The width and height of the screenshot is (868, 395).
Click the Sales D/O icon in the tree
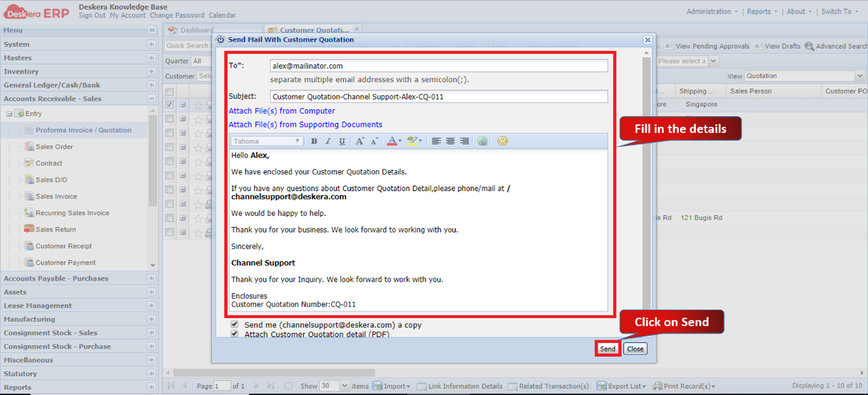point(30,180)
